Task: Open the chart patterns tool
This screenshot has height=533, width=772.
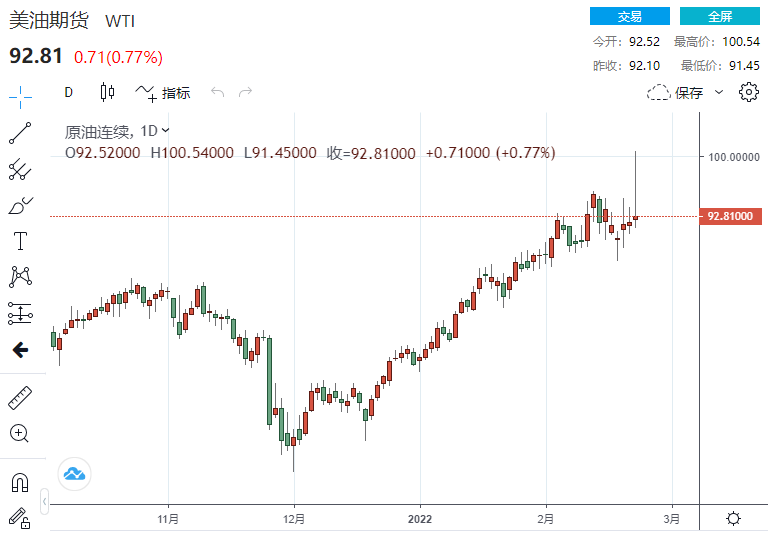Action: (x=20, y=277)
